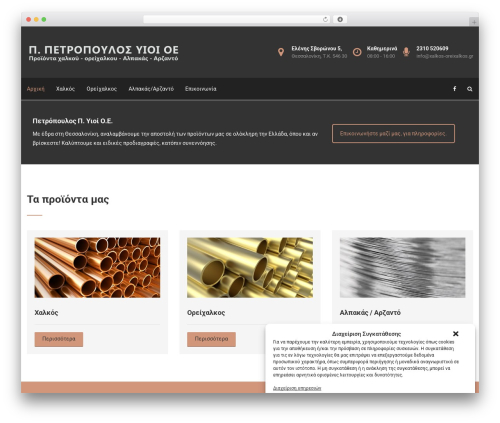The height and width of the screenshot is (423, 500).
Task: Open the brass pipes thumbnail
Action: (250, 267)
